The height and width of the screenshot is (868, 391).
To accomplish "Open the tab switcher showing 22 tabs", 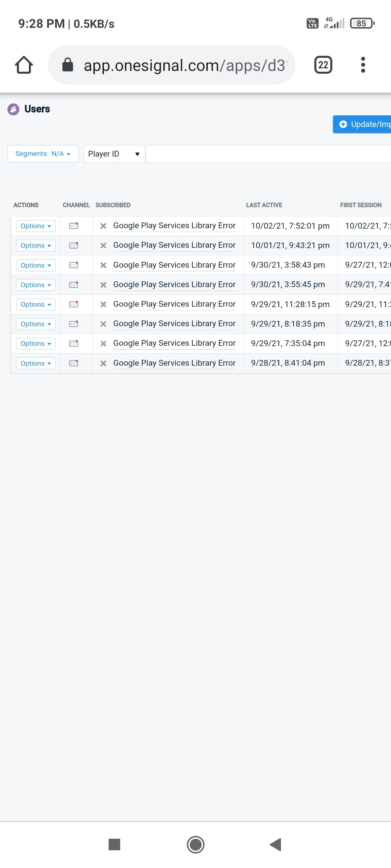I will [323, 65].
